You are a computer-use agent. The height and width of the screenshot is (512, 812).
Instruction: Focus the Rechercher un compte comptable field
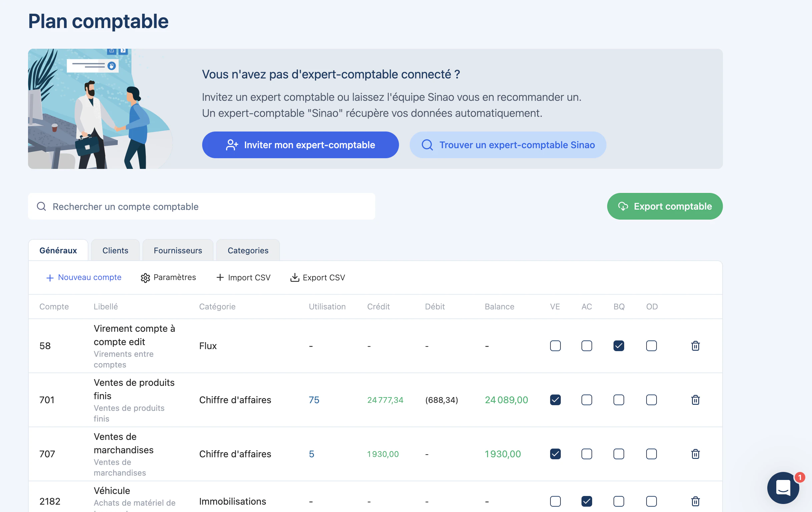coord(201,206)
